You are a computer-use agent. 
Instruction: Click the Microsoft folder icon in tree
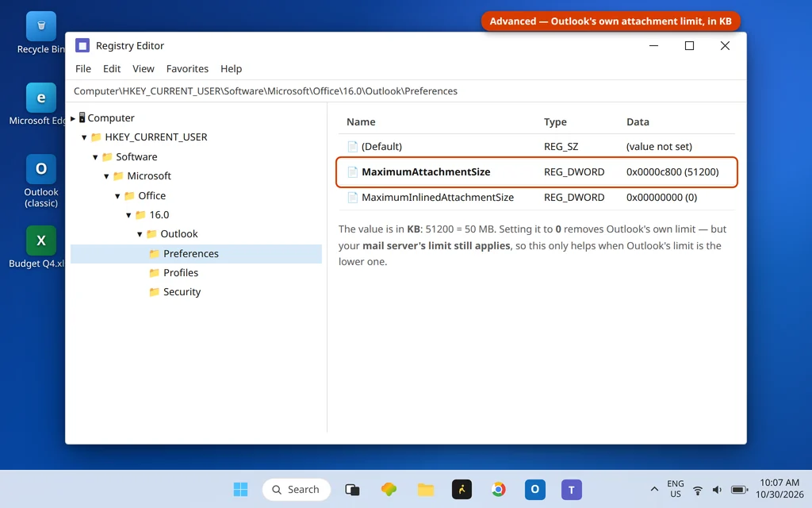[118, 176]
